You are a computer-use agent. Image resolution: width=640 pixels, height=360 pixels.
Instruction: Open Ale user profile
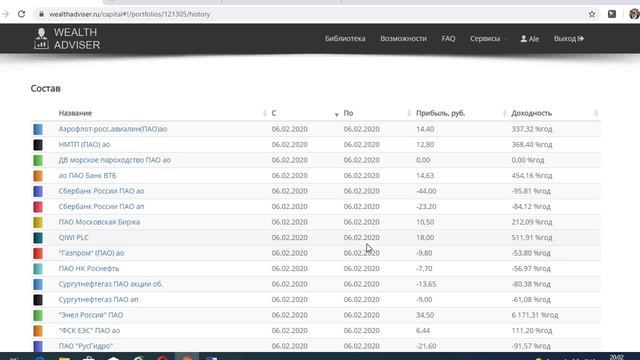529,39
